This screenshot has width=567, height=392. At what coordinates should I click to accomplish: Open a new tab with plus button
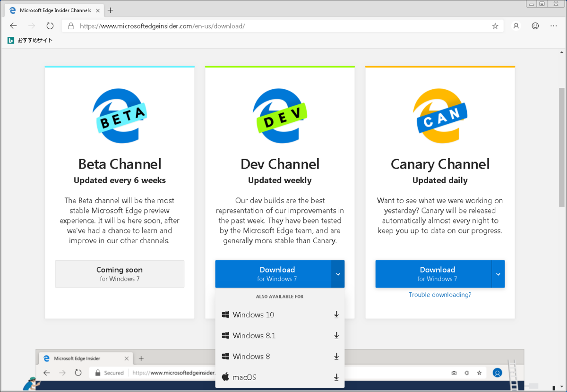coord(110,10)
